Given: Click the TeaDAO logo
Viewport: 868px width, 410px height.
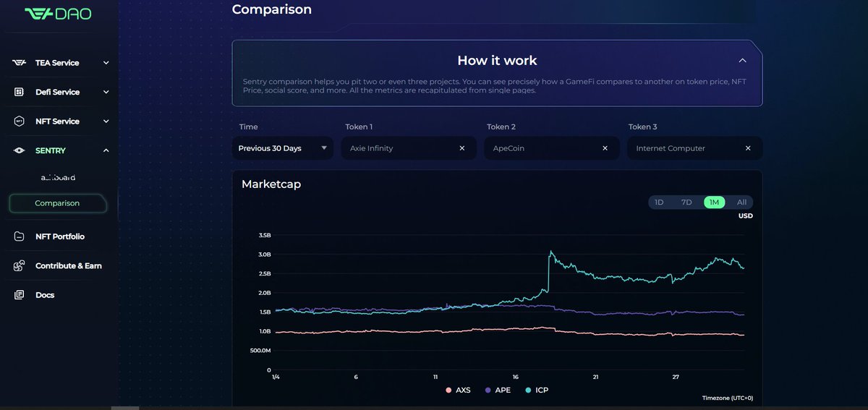Looking at the screenshot, I should pyautogui.click(x=58, y=13).
